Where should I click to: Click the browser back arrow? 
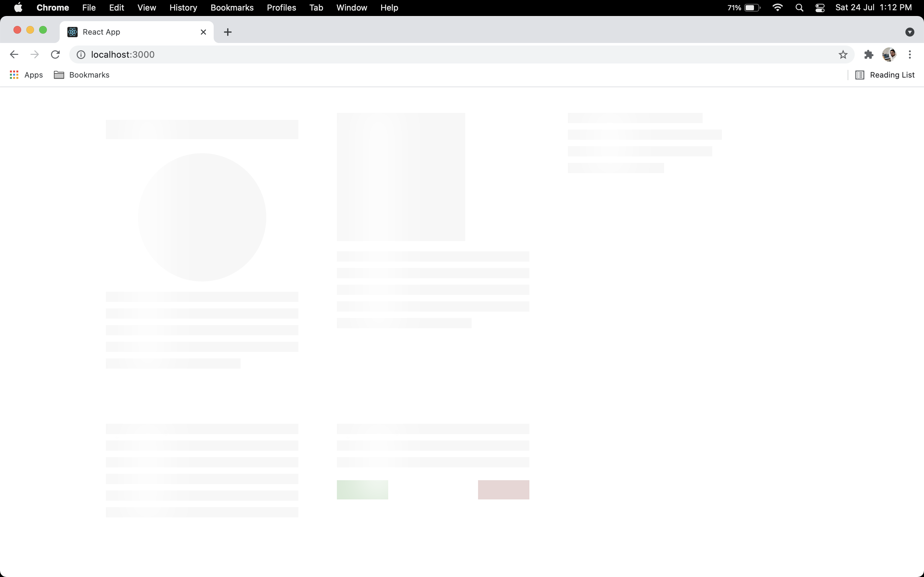[14, 54]
